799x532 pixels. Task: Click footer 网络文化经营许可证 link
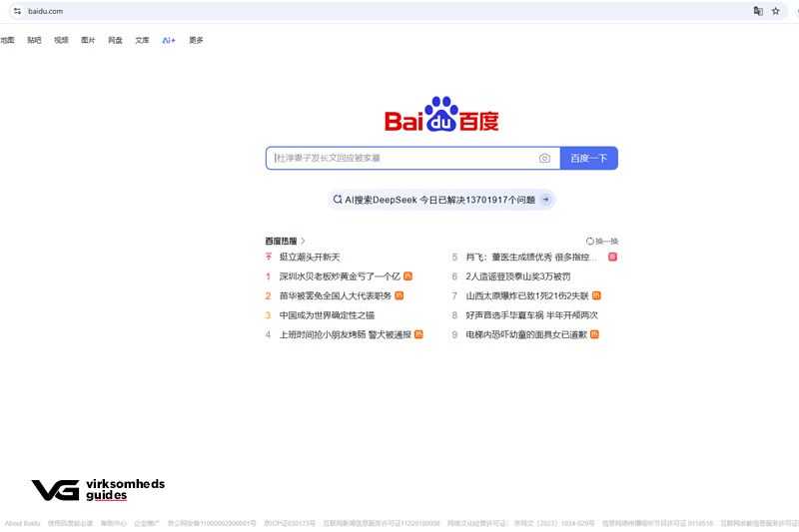pyautogui.click(x=520, y=523)
